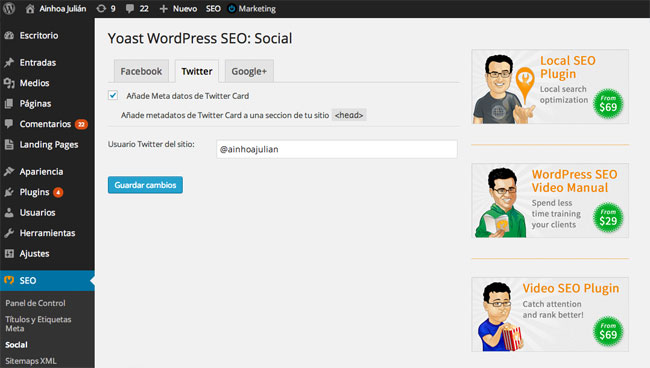This screenshot has width=650, height=368.
Task: Open Panel de Control under SEO
Action: 35,303
